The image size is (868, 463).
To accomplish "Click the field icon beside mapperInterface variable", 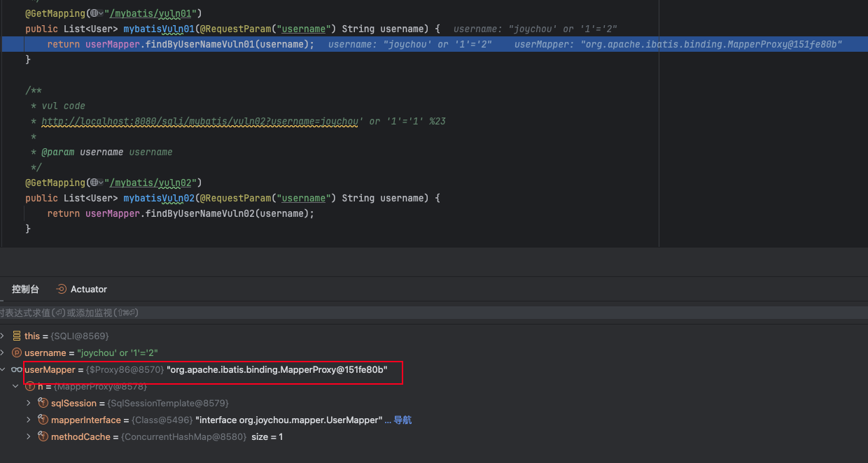I will (x=42, y=420).
